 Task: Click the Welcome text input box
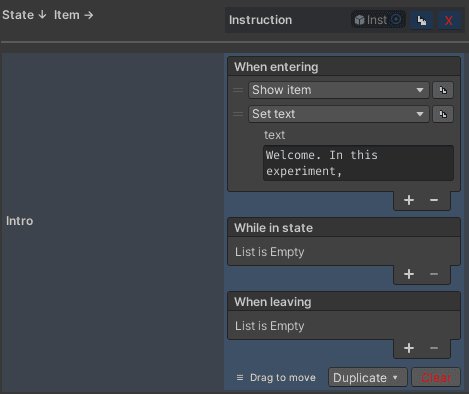(x=358, y=163)
